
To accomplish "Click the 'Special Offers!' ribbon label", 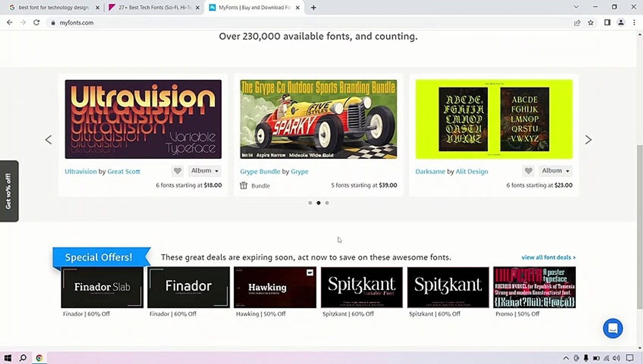I will pos(99,257).
